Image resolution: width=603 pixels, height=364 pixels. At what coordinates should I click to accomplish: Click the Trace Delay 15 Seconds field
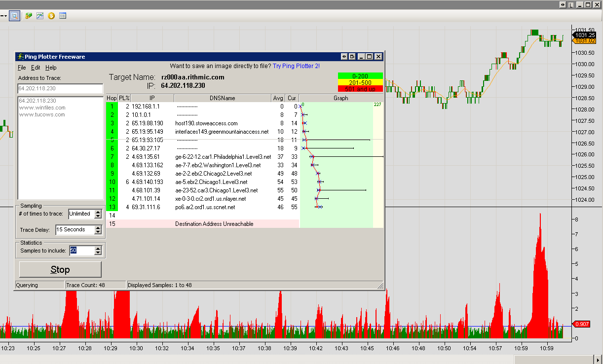(75, 230)
